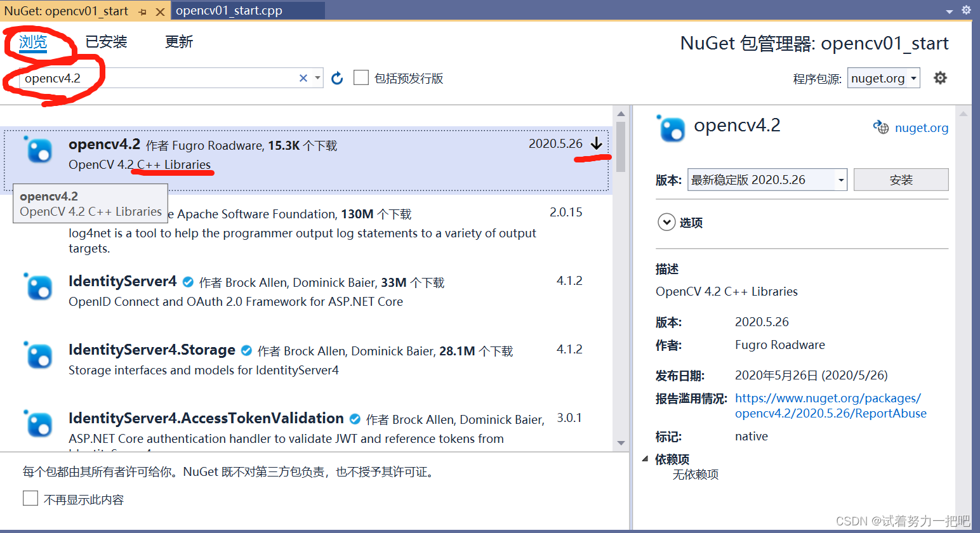Clear the search text with X
Screen dimensions: 980x533
(303, 78)
